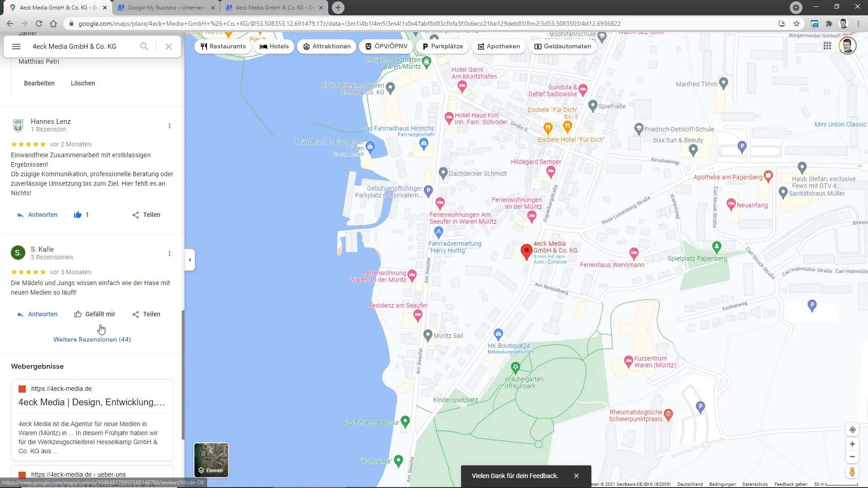Image resolution: width=868 pixels, height=488 pixels.
Task: Share S. Kalle's review
Action: coord(146,314)
